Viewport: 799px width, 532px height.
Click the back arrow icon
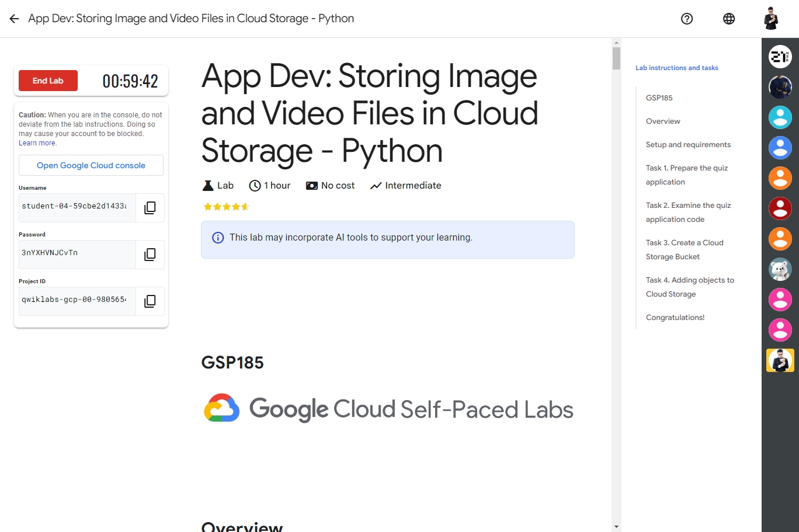pos(15,19)
